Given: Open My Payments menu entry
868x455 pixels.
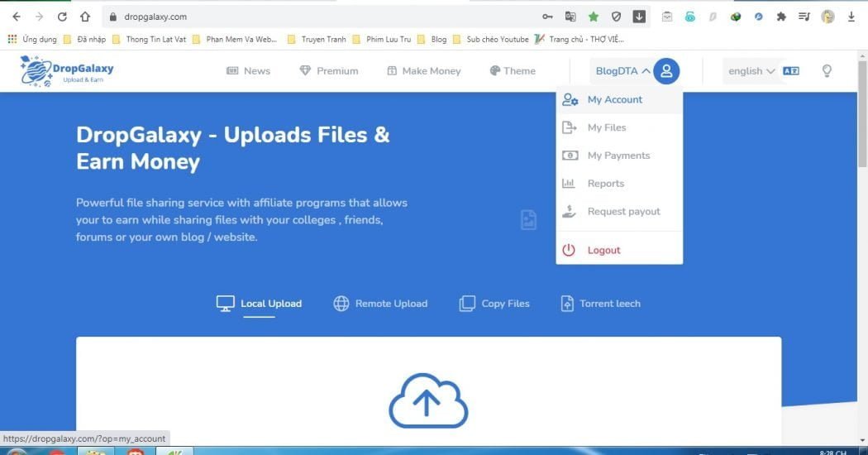Looking at the screenshot, I should [x=619, y=156].
